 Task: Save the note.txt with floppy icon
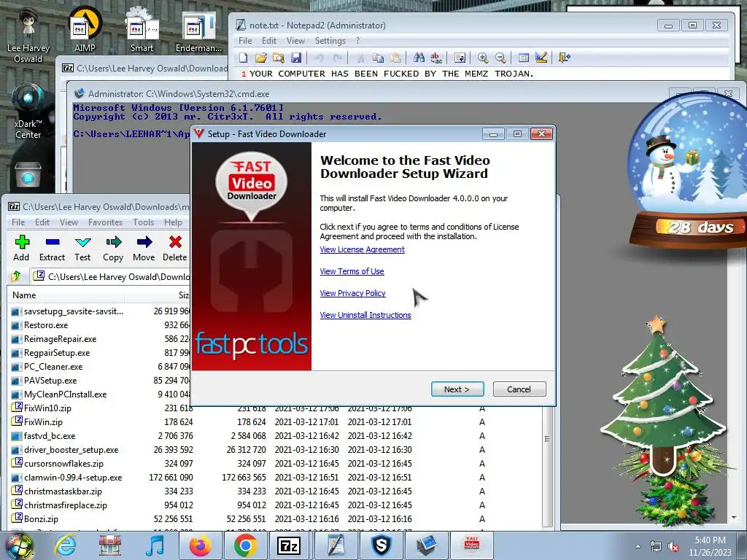tap(296, 58)
